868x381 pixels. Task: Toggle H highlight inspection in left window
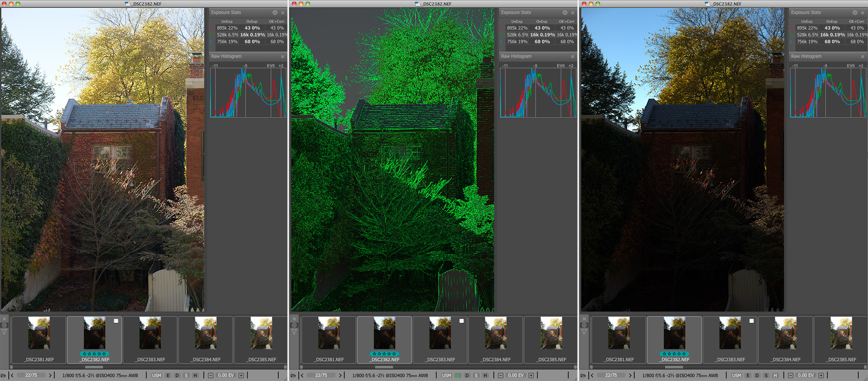pos(195,375)
